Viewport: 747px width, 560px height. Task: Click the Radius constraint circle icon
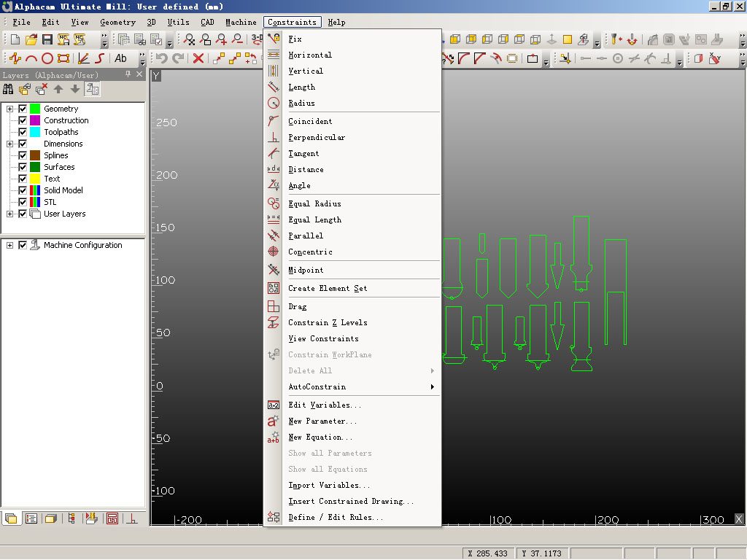click(274, 103)
